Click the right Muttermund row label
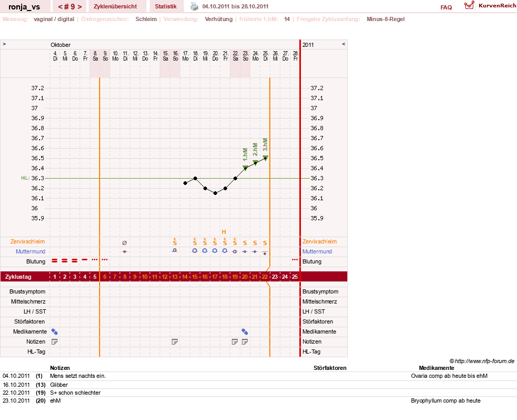The width and height of the screenshot is (517, 420). (317, 251)
